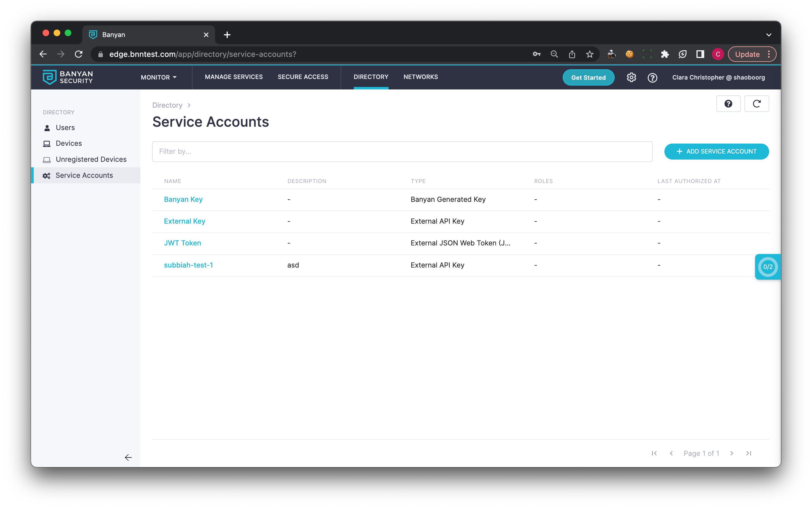812x508 pixels.
Task: Open the page help icon next to the refresh button
Action: tap(728, 104)
